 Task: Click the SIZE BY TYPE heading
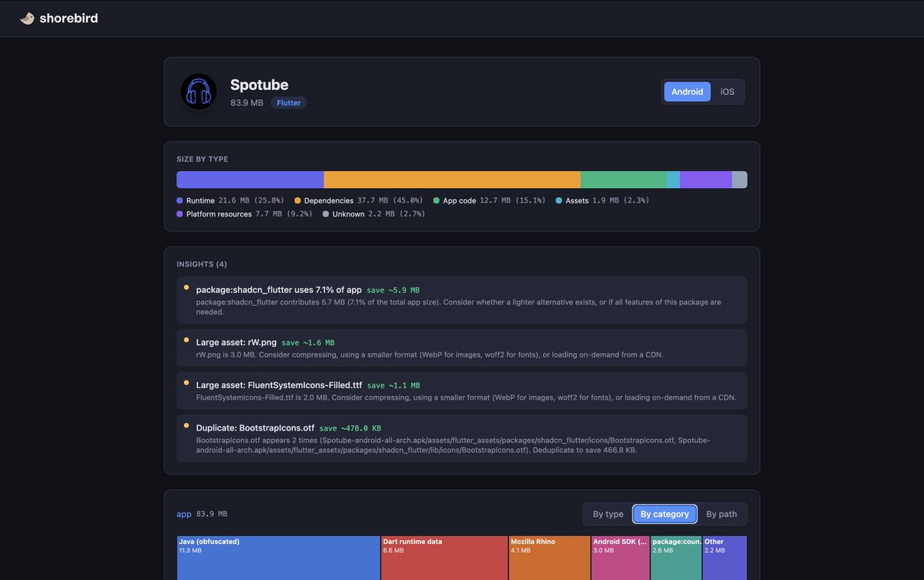(203, 159)
